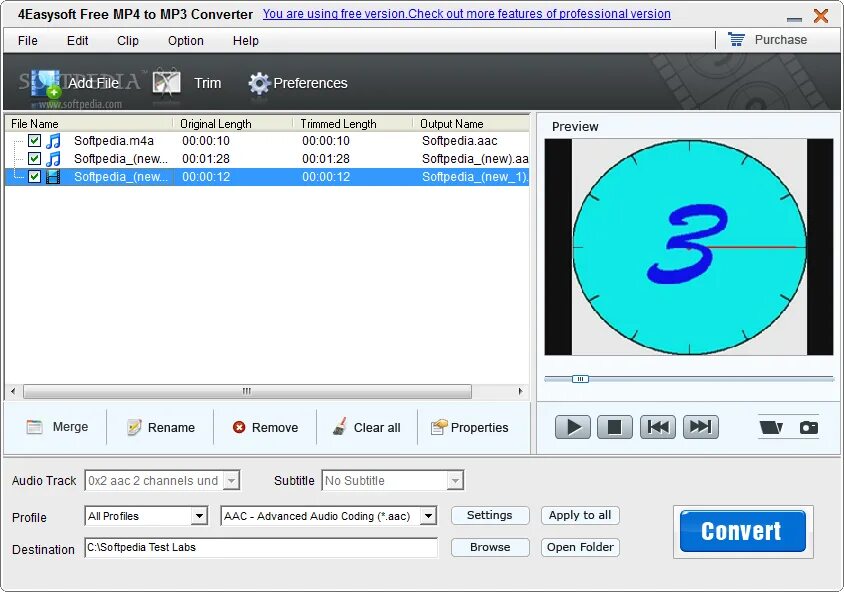Click the Open Folder button
Image resolution: width=844 pixels, height=592 pixels.
(580, 547)
